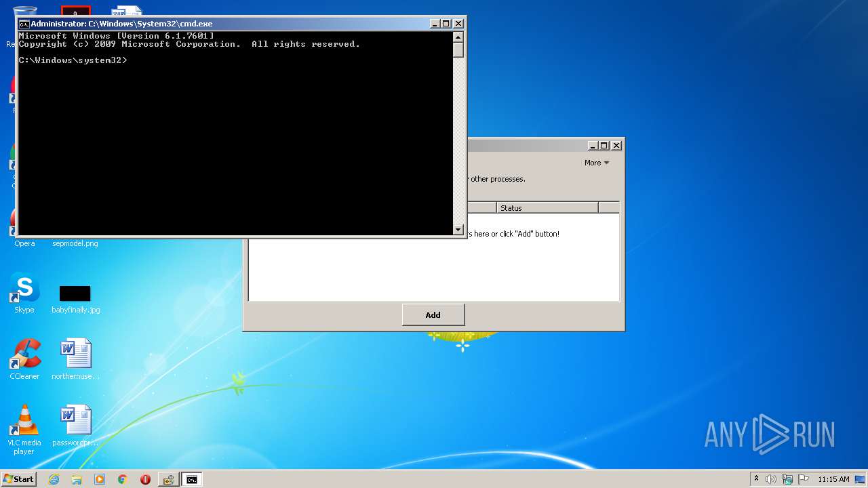Minimize the background file list window

[x=593, y=145]
